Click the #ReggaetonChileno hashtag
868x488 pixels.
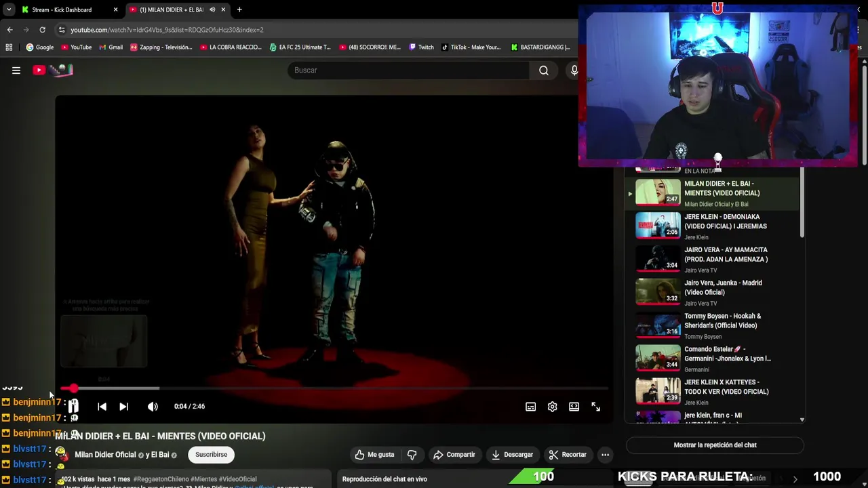(162, 479)
